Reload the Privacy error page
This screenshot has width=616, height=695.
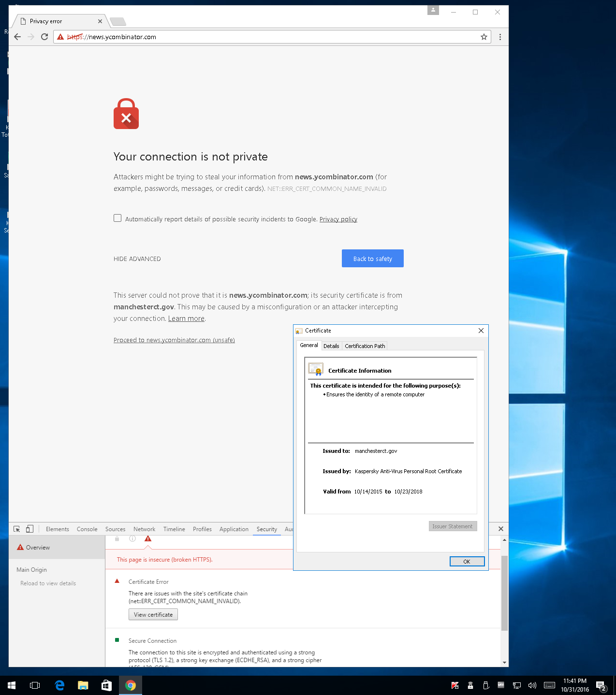click(x=44, y=37)
